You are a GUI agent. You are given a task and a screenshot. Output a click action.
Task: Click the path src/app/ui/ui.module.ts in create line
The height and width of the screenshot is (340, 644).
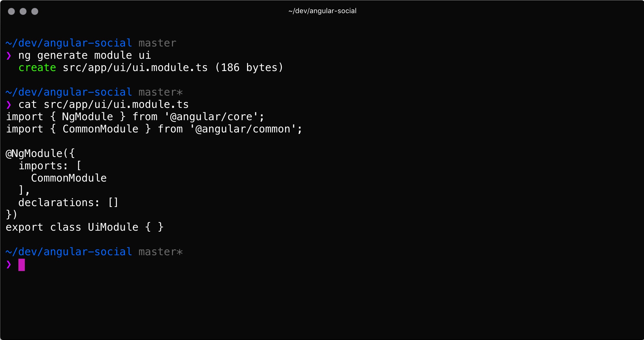135,68
